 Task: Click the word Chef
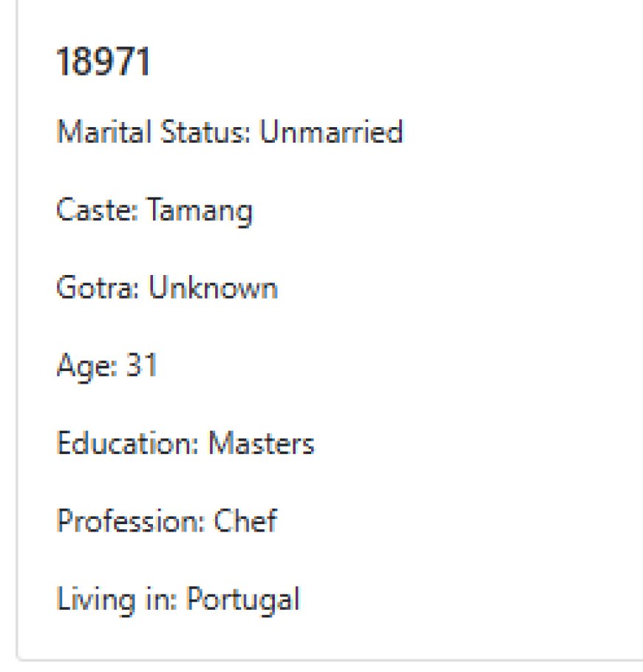pyautogui.click(x=246, y=520)
